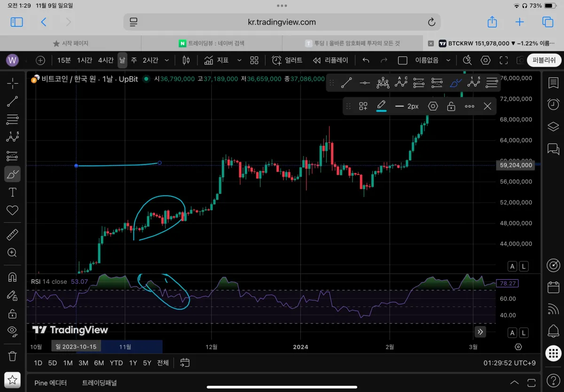The height and width of the screenshot is (392, 564).
Task: Open the object tree layers panel
Action: 553,126
